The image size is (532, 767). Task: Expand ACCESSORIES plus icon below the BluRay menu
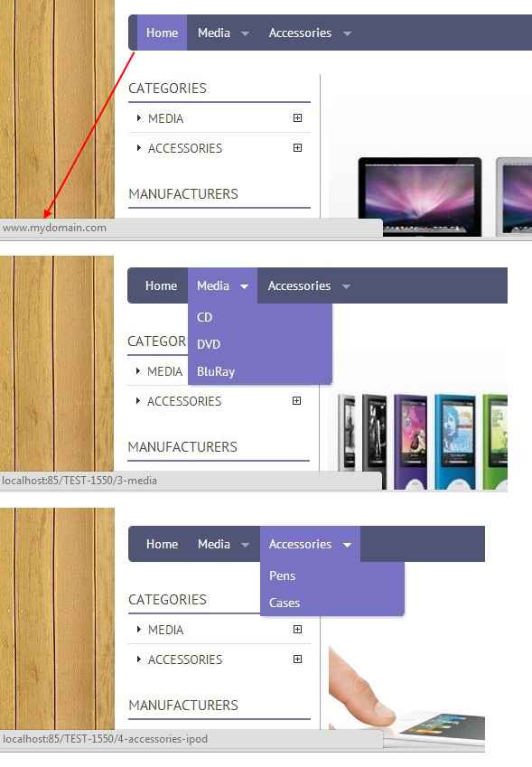coord(296,400)
